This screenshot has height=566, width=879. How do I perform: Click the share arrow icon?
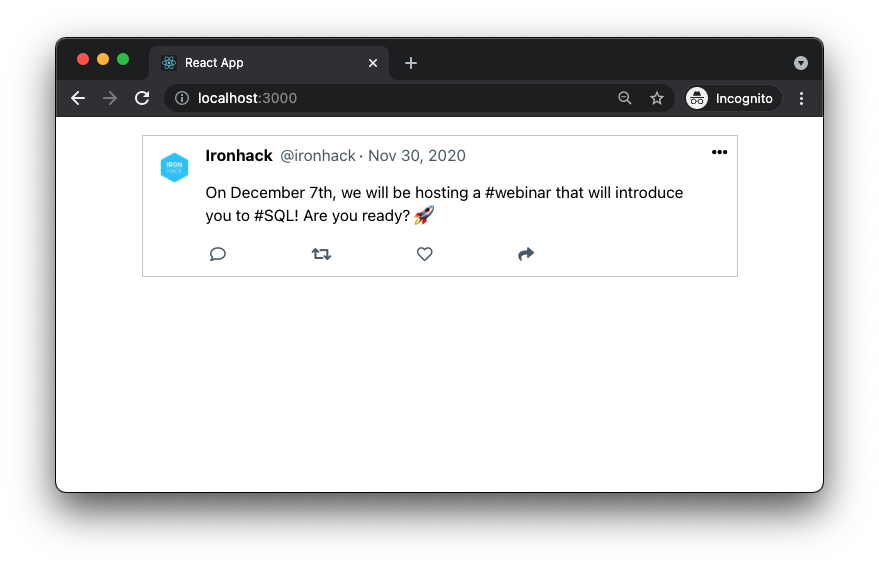(526, 254)
